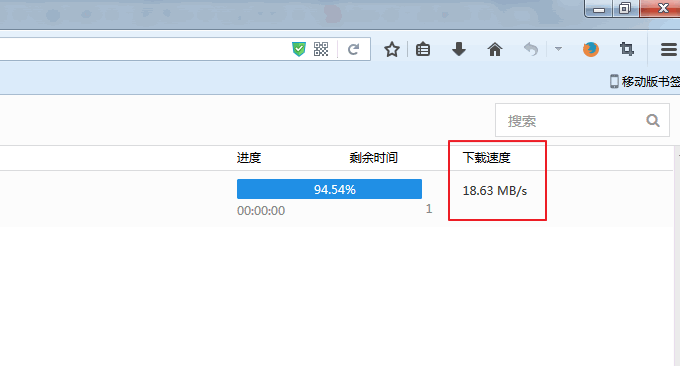Minimize the browser window
Viewport: 680px width, 366px height.
[x=599, y=9]
